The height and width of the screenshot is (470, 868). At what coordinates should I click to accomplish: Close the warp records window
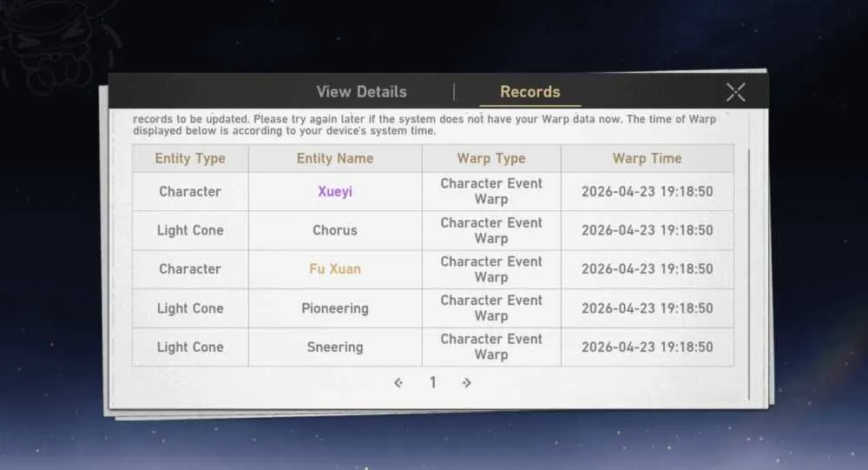(x=736, y=92)
